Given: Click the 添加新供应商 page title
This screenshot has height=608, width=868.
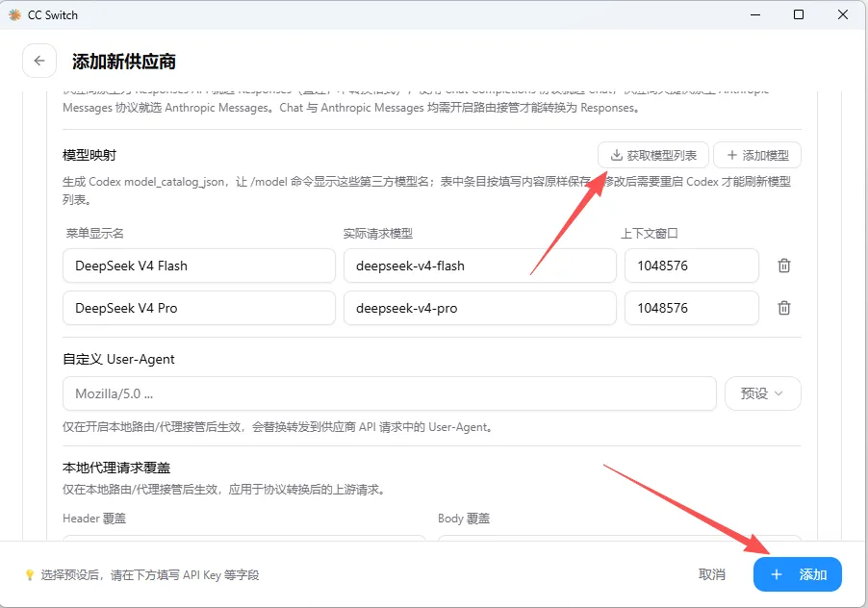Looking at the screenshot, I should pos(124,62).
